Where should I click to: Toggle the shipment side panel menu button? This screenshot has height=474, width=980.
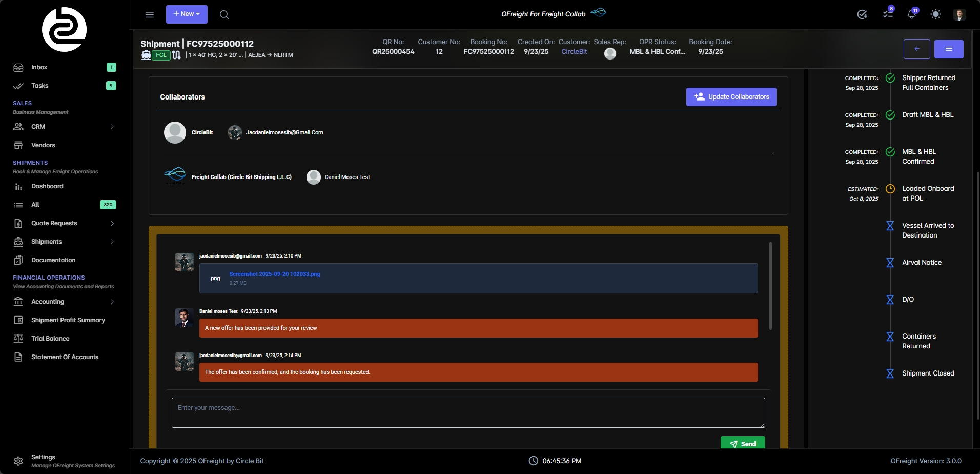948,49
